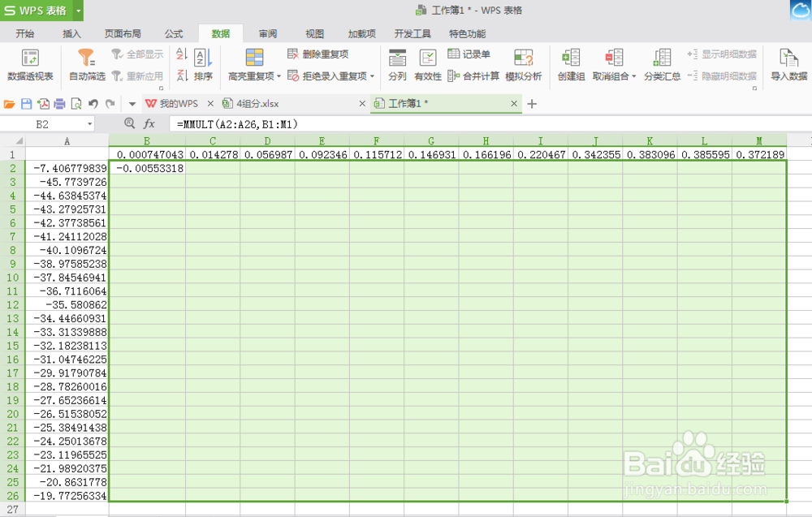Click 删除重复项 remove duplicates
The image size is (812, 517).
[318, 54]
